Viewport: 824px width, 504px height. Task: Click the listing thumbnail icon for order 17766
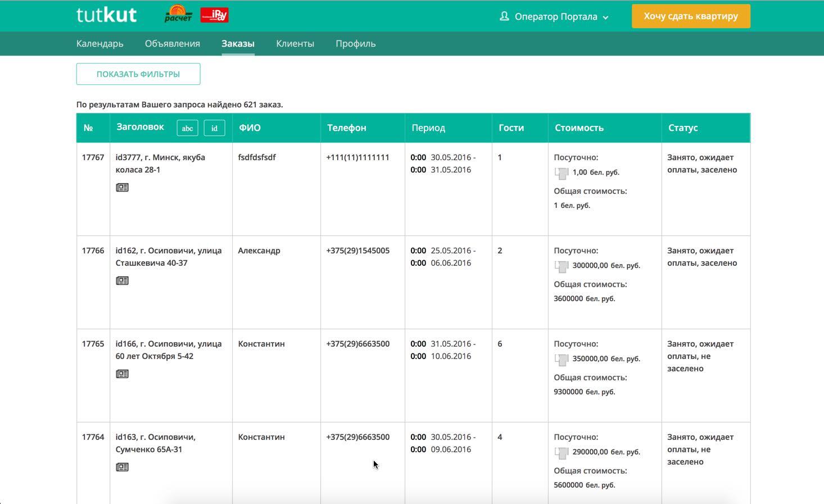(x=122, y=280)
